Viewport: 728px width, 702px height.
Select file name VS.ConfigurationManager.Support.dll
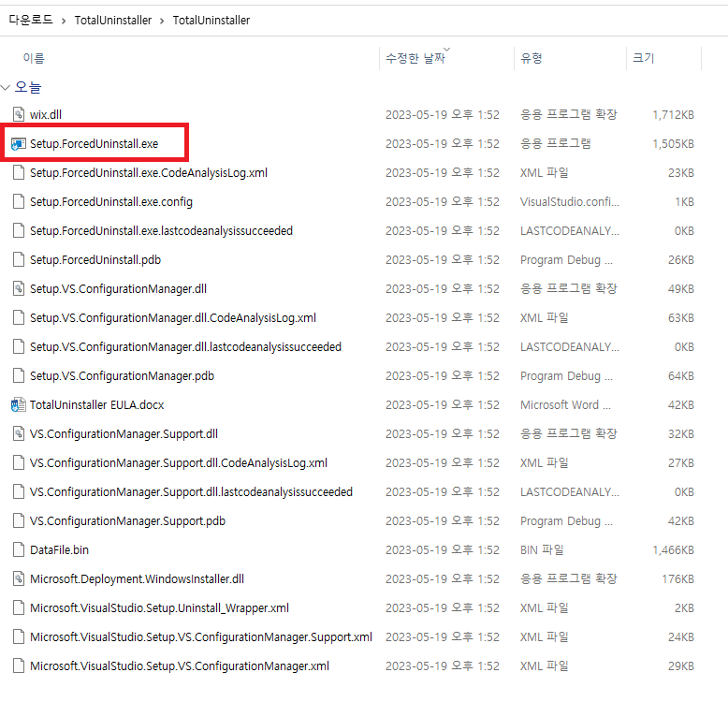point(124,433)
